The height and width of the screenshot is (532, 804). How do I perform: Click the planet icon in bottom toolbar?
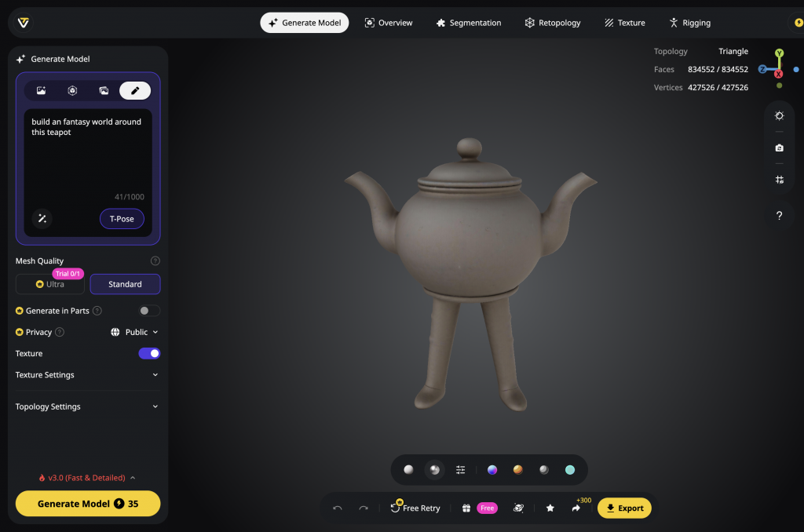[x=518, y=508]
